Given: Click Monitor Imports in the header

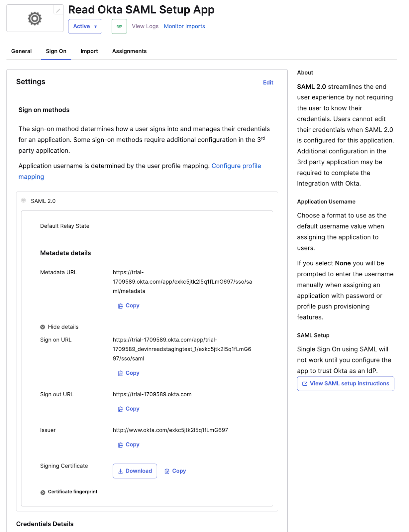Looking at the screenshot, I should point(184,26).
